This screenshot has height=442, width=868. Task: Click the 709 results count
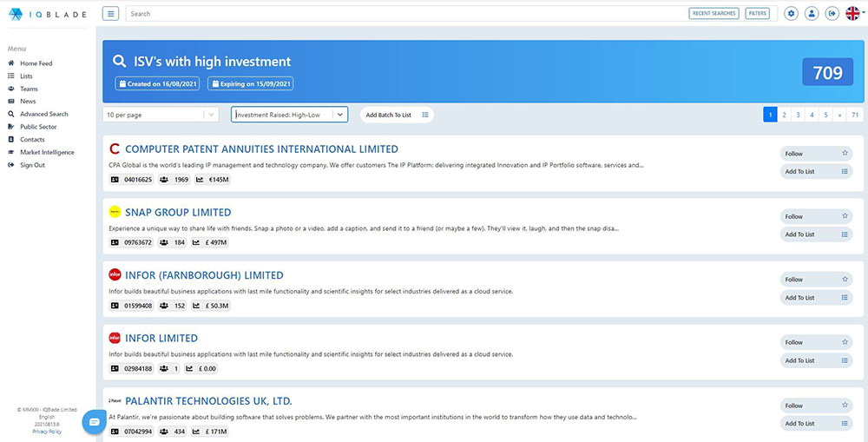click(827, 72)
